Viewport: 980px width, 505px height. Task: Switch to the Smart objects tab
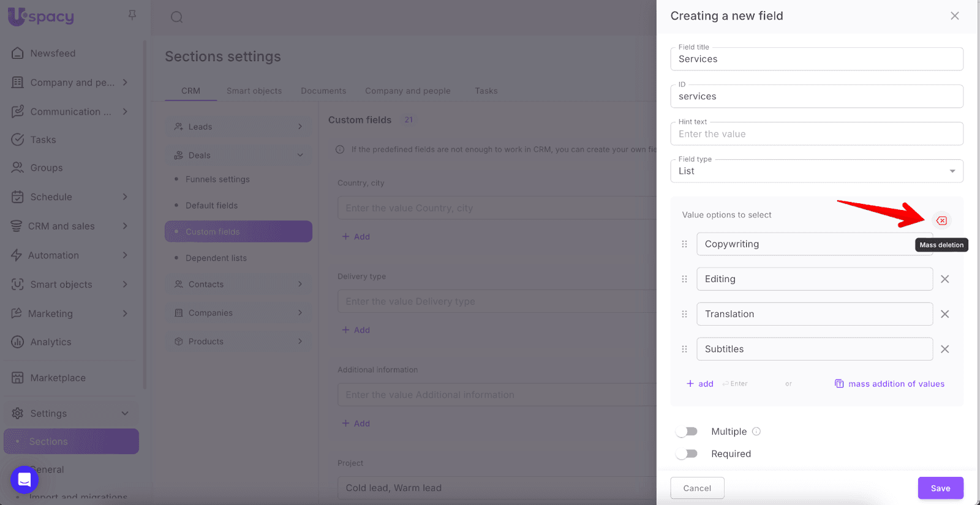pyautogui.click(x=254, y=91)
